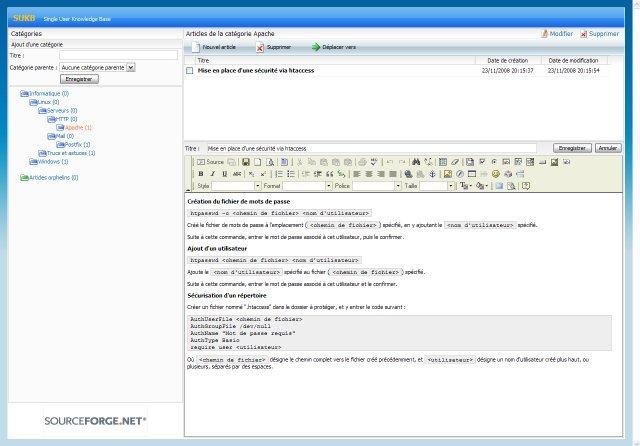Insert a table with Table icon

click(x=472, y=174)
